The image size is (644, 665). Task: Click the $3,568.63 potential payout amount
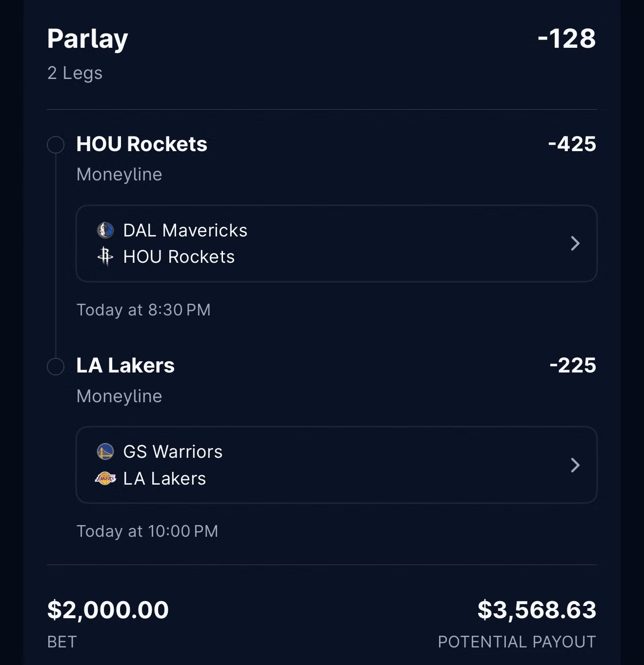coord(537,610)
